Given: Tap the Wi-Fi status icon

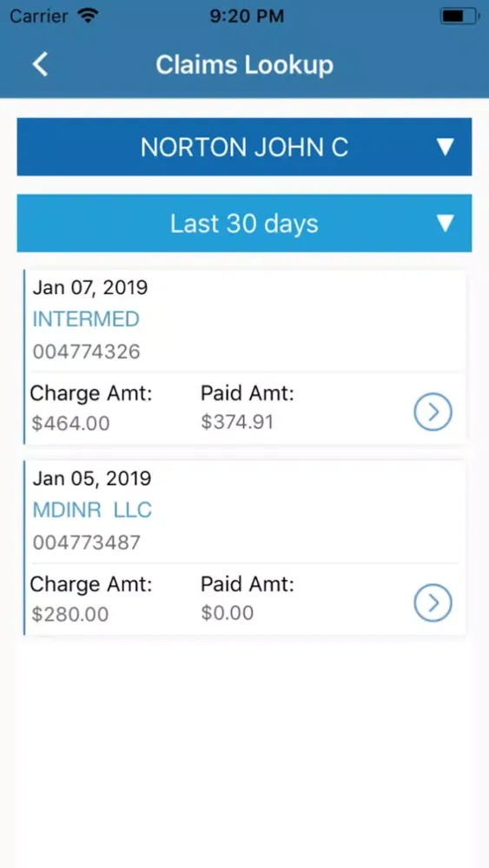Looking at the screenshot, I should coord(88,16).
